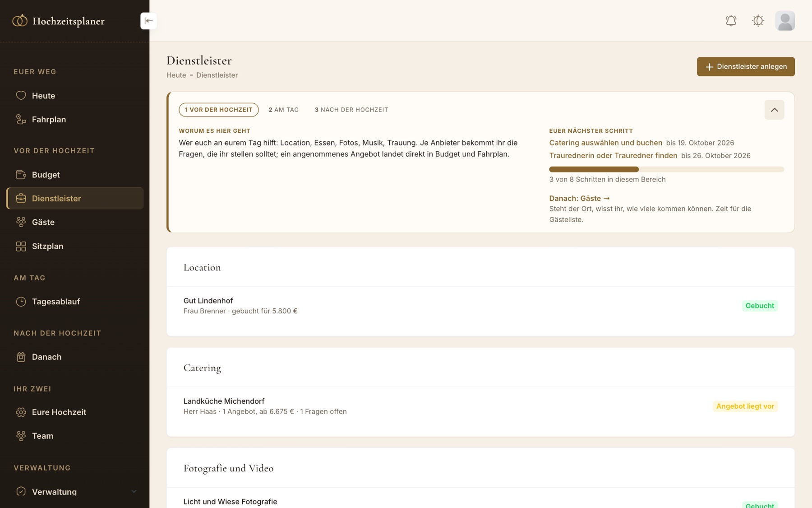Open the user avatar menu

pos(785,21)
